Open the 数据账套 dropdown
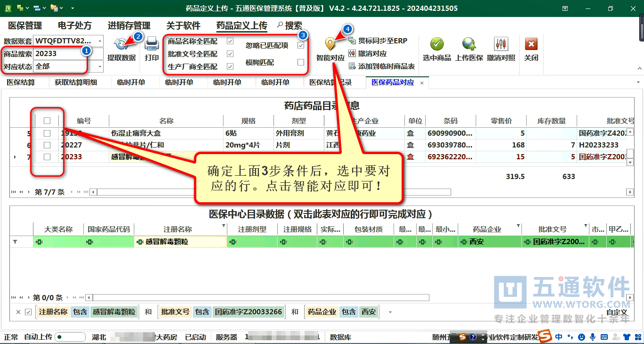Viewport: 644px width, 344px height. point(100,41)
